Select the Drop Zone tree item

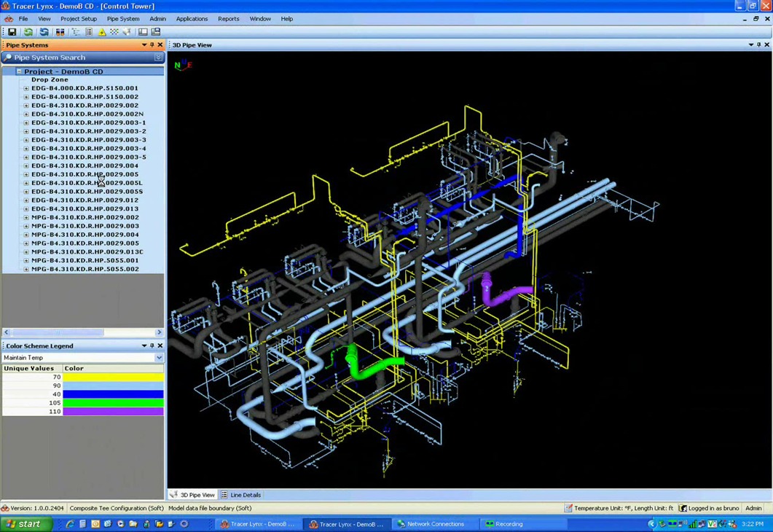(50, 80)
